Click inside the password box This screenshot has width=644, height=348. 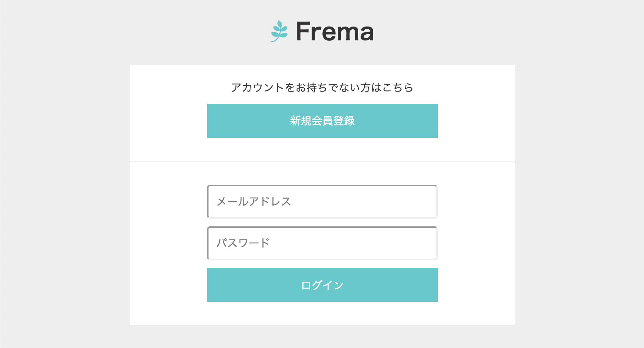click(322, 243)
